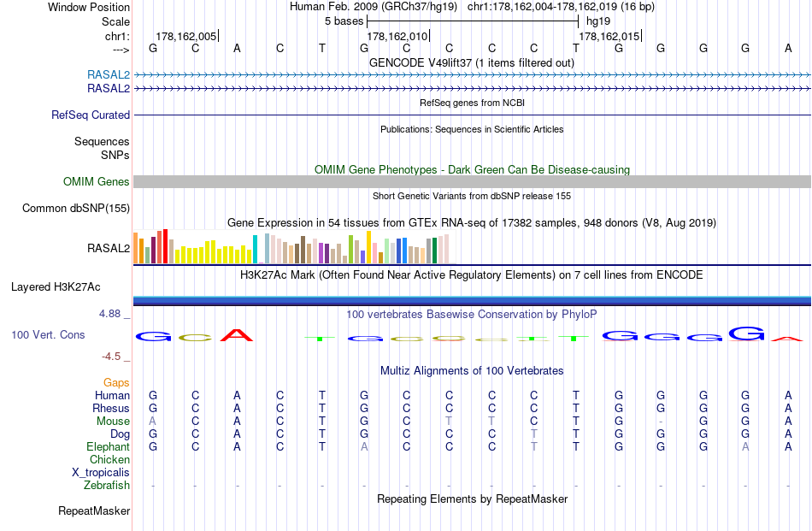
Task: Click the RefSeq Curated intron line
Action: click(x=473, y=115)
